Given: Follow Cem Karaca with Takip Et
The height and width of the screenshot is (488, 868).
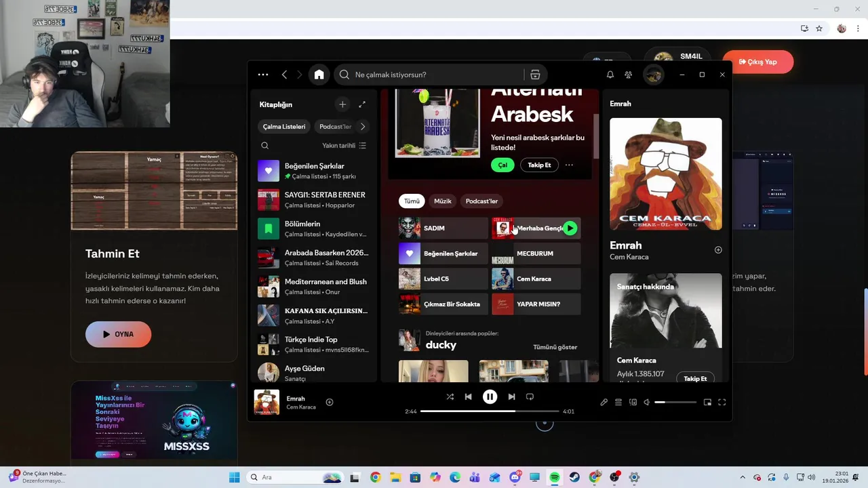Looking at the screenshot, I should pyautogui.click(x=695, y=378).
